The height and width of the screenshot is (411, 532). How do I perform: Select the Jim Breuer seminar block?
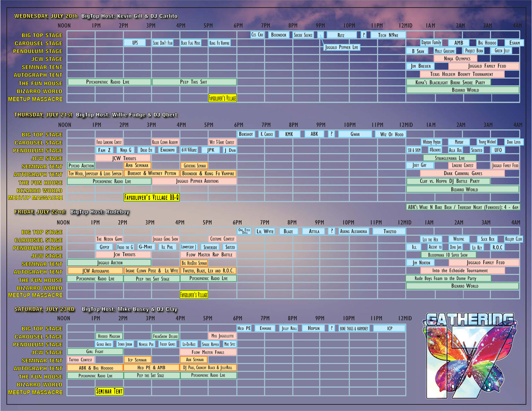tap(420, 66)
